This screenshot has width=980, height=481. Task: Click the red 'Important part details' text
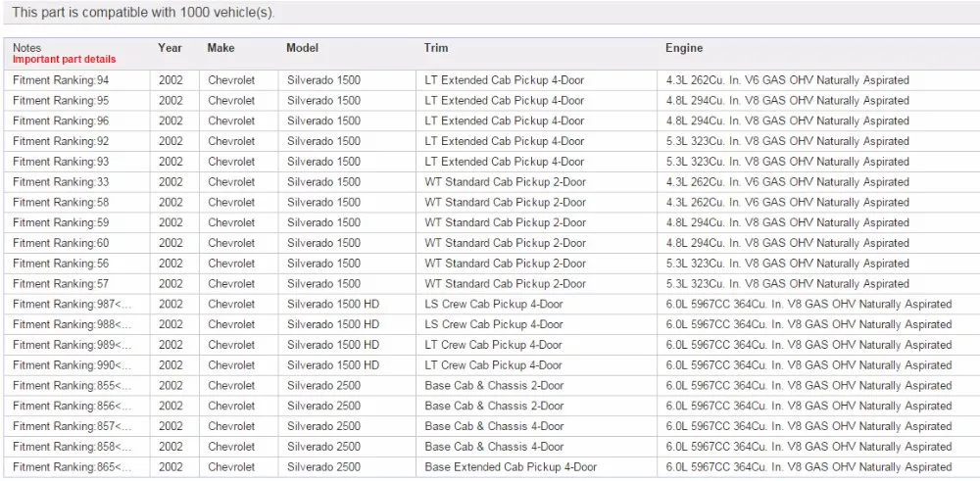[65, 60]
